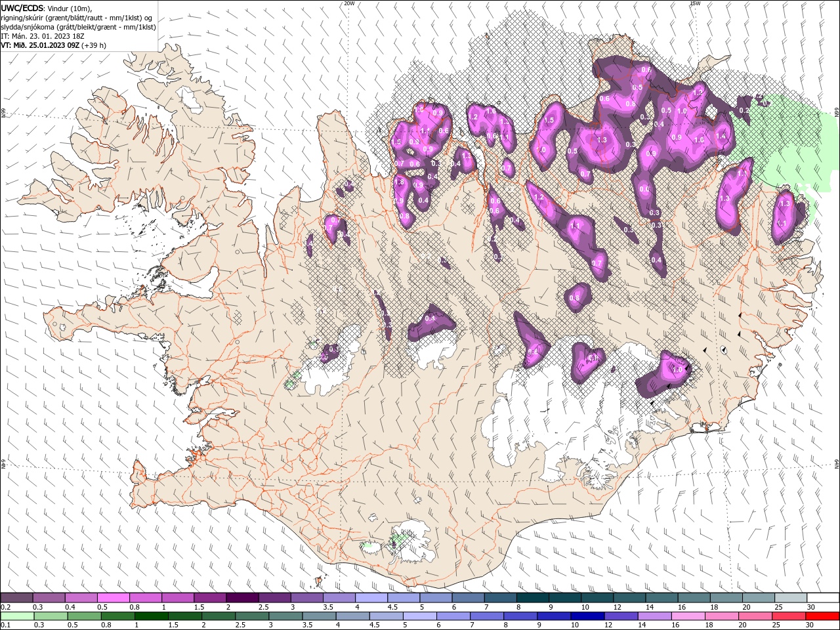Click the hot pink 20–25 bottom-row swatch

(755, 616)
